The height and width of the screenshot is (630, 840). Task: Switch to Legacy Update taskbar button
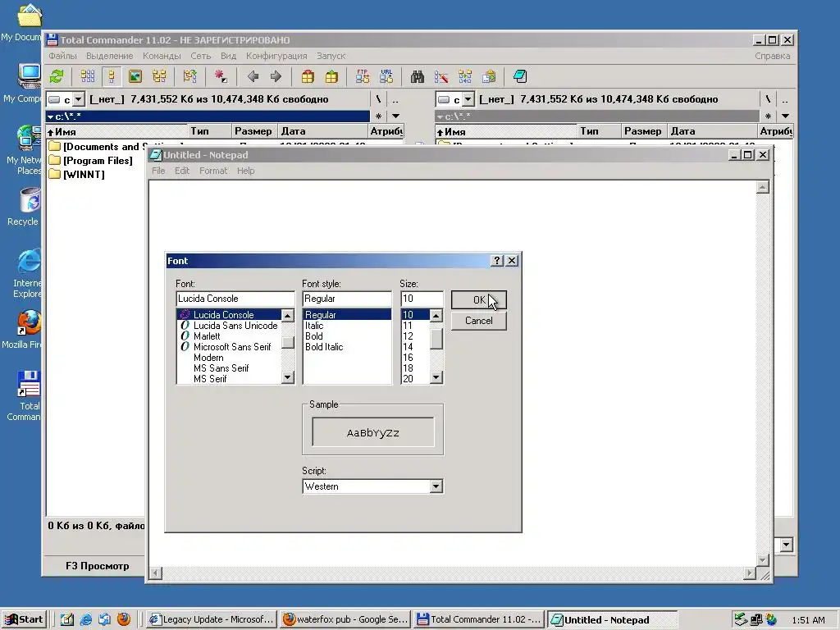click(x=212, y=620)
